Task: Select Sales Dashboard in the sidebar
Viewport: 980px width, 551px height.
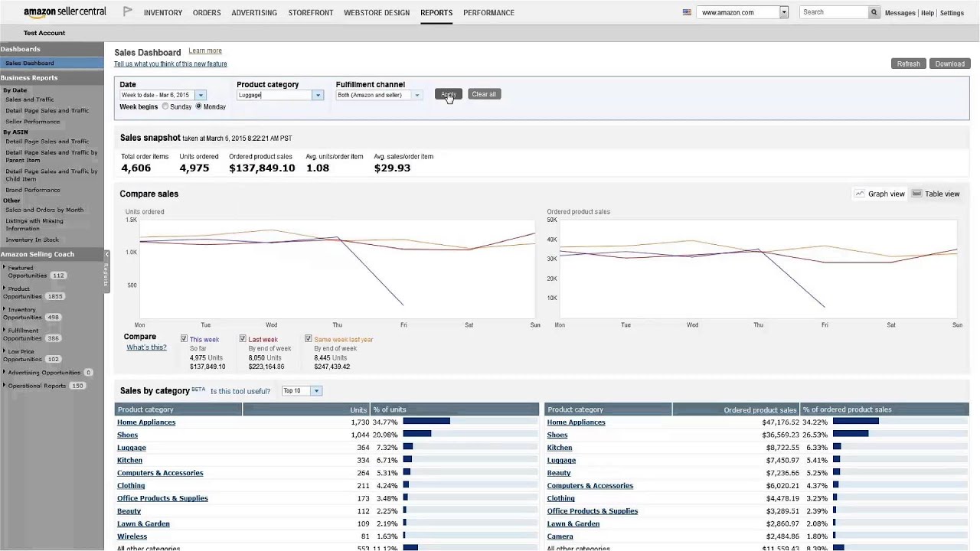Action: point(52,63)
